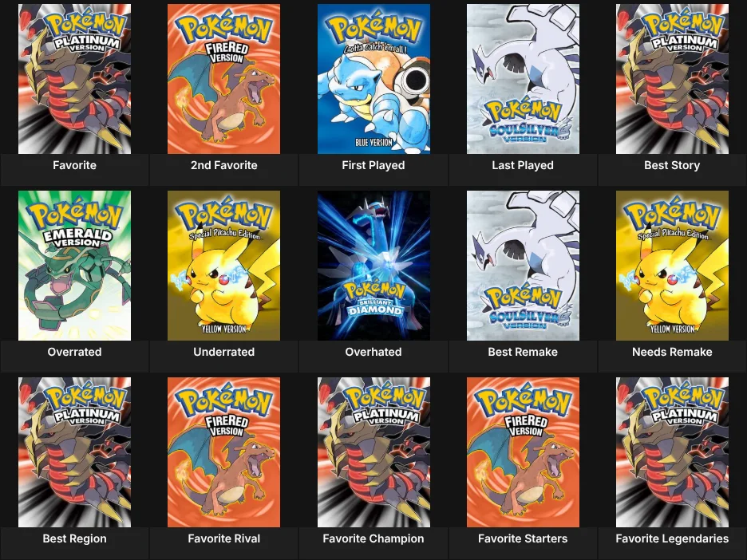This screenshot has height=560, width=747.
Task: Click the "Overhated" caption
Action: (x=373, y=352)
